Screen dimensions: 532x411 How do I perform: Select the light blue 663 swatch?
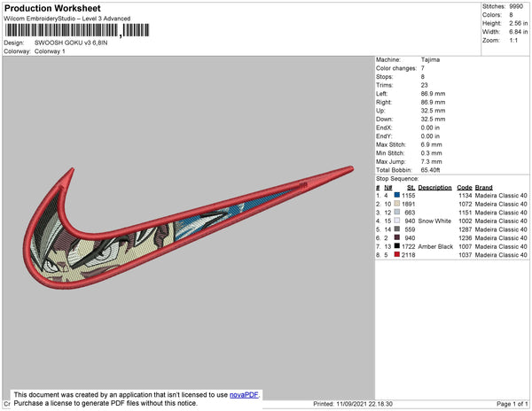coord(397,212)
